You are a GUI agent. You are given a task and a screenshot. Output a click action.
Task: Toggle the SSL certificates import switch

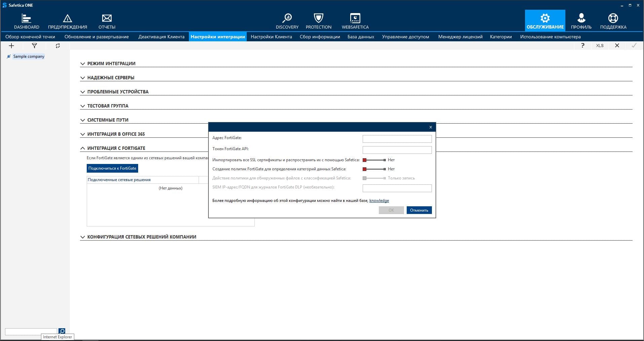click(x=374, y=160)
